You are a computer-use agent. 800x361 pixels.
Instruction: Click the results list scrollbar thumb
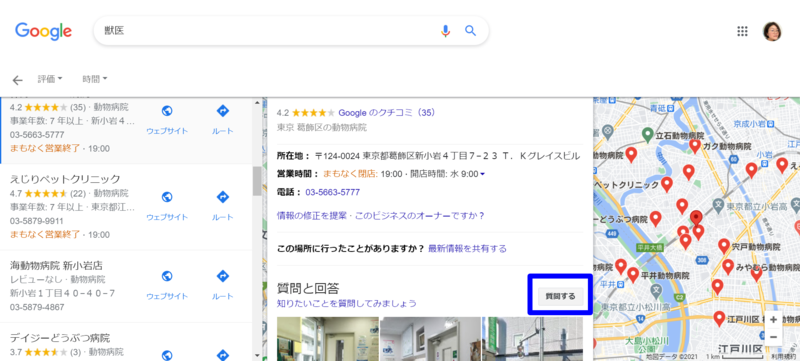(x=257, y=181)
